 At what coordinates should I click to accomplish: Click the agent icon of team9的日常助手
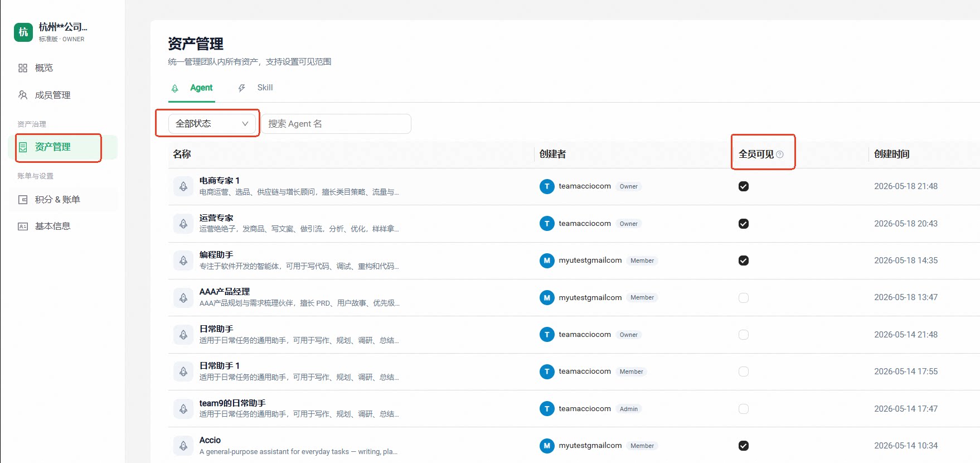click(183, 409)
